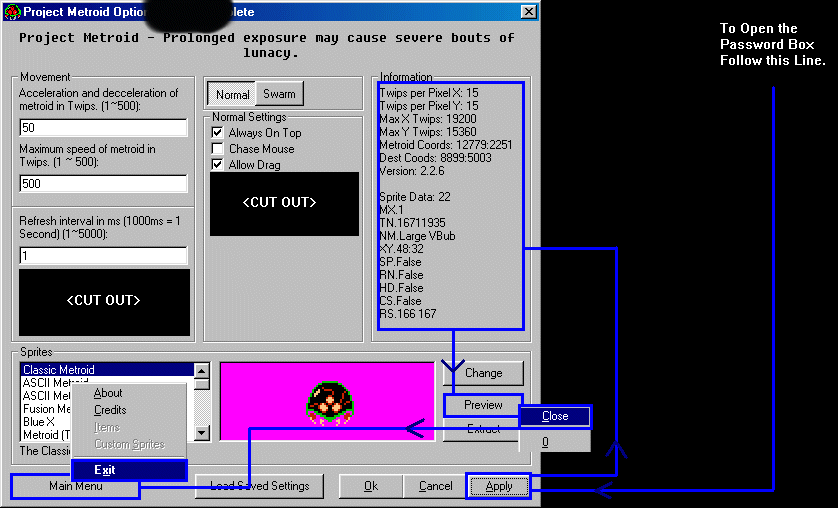Toggle the Always On Top checkbox
The width and height of the screenshot is (838, 508).
pyautogui.click(x=218, y=132)
